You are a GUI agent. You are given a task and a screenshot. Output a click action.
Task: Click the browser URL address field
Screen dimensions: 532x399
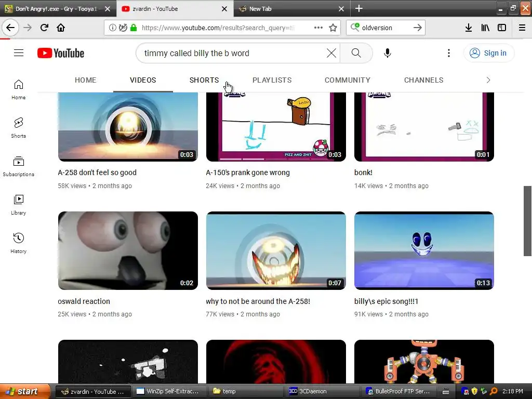tap(217, 28)
